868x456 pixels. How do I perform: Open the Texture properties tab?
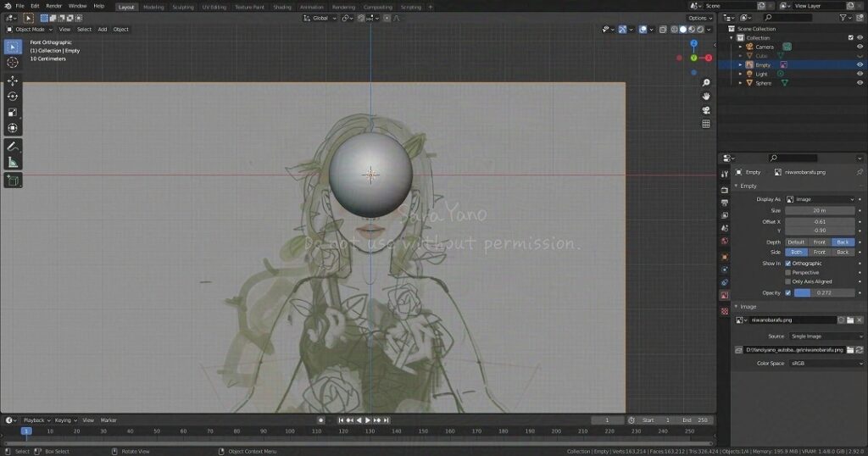click(725, 311)
